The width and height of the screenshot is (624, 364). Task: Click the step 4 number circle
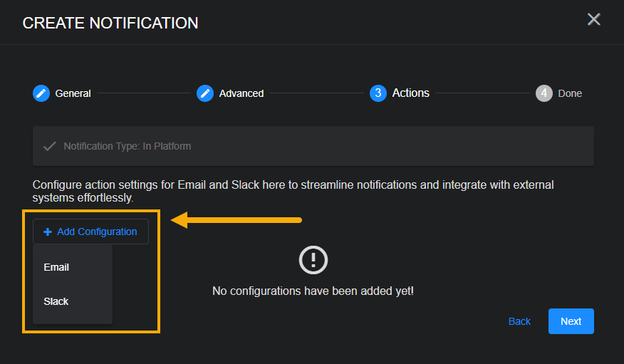[544, 93]
